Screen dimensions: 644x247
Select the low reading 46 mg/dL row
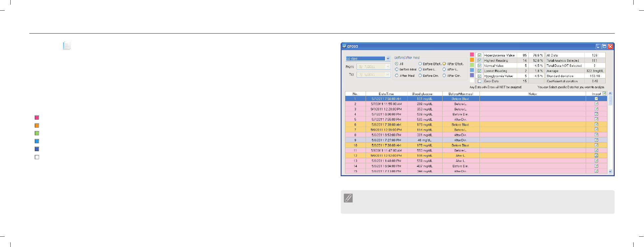(x=476, y=140)
